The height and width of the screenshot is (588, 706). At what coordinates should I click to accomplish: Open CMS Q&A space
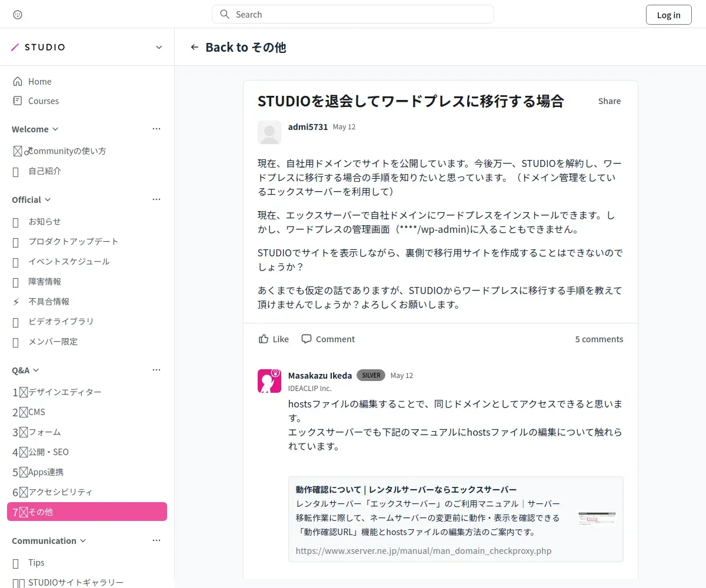click(87, 412)
